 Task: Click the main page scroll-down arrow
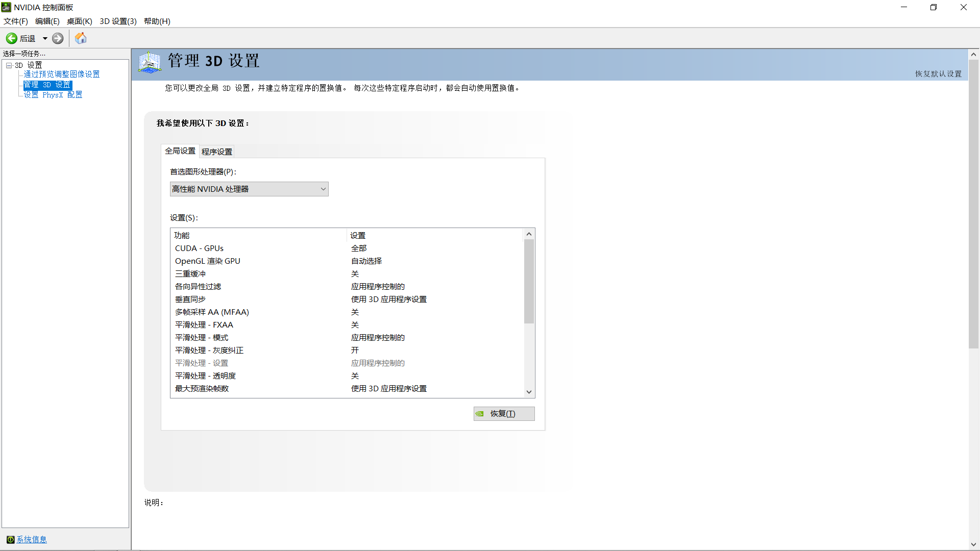pyautogui.click(x=973, y=545)
